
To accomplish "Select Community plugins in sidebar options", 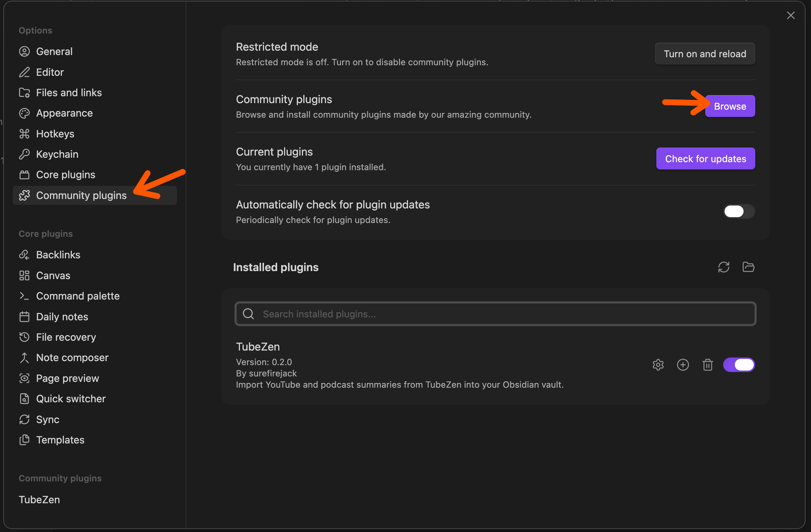I will coord(95,195).
